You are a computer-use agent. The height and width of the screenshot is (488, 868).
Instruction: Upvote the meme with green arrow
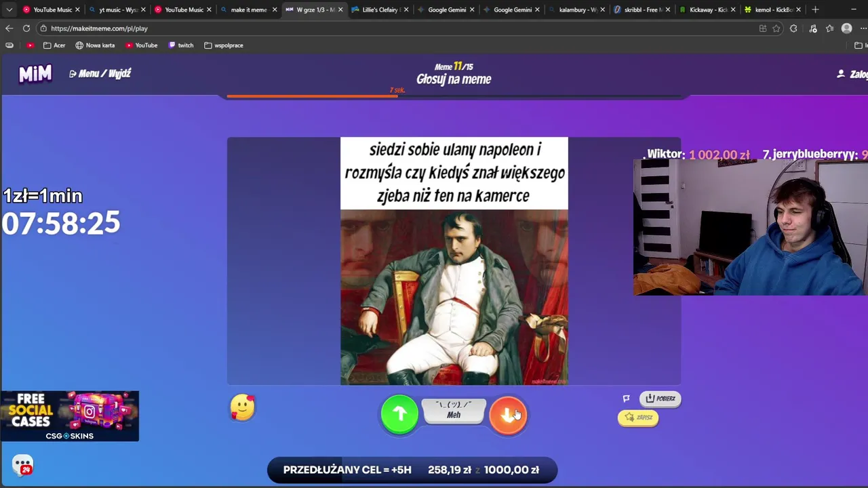point(399,413)
